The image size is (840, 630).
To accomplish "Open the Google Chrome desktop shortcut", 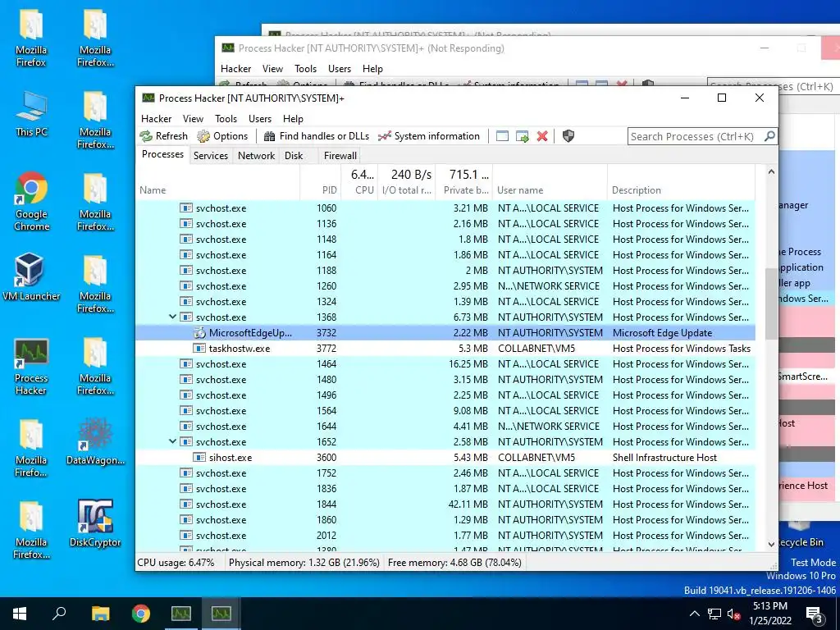I will (x=31, y=202).
